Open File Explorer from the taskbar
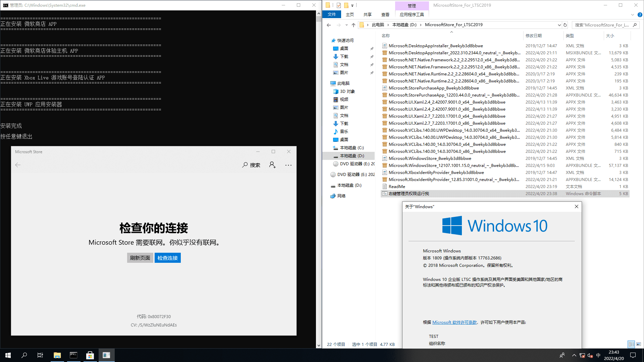The height and width of the screenshot is (362, 644). click(x=57, y=355)
